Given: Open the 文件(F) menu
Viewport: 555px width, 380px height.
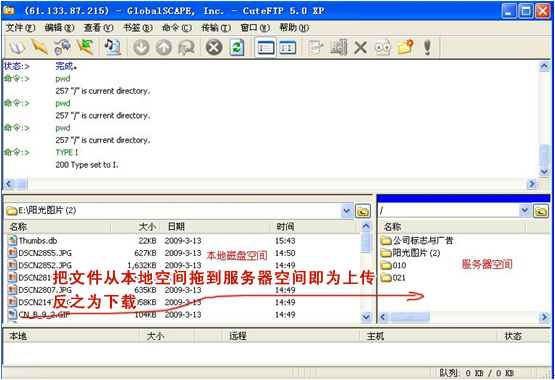Looking at the screenshot, I should 20,28.
